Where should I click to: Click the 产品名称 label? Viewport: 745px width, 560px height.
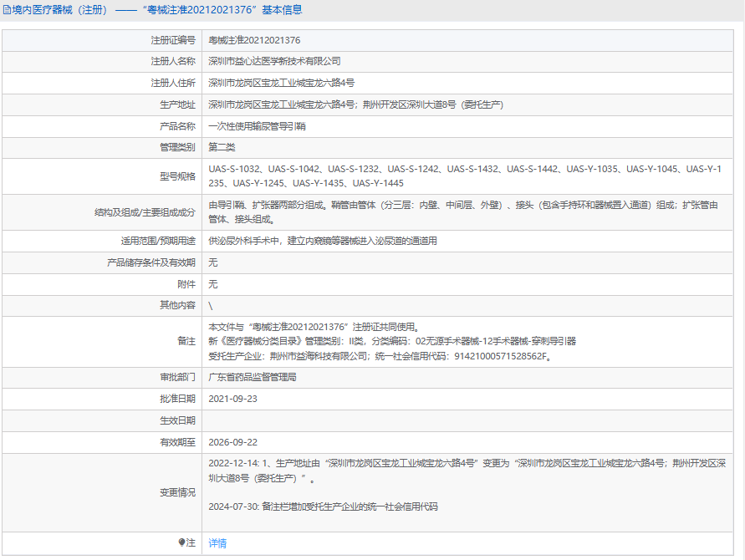(x=177, y=126)
